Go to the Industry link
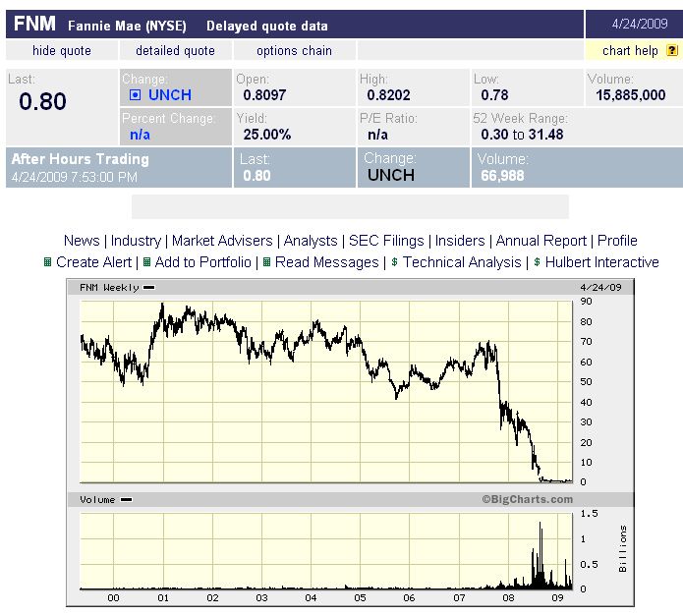The image size is (683, 616). tap(136, 241)
